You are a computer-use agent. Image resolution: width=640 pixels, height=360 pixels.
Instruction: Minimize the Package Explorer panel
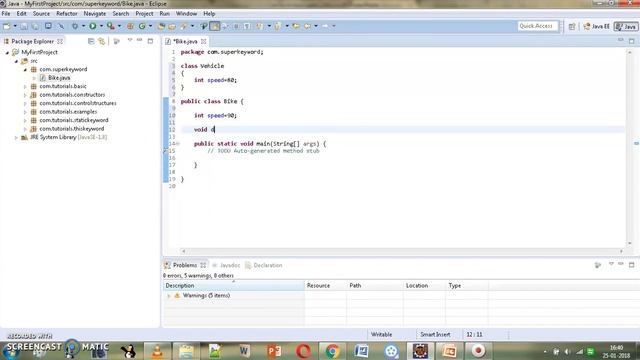click(140, 40)
